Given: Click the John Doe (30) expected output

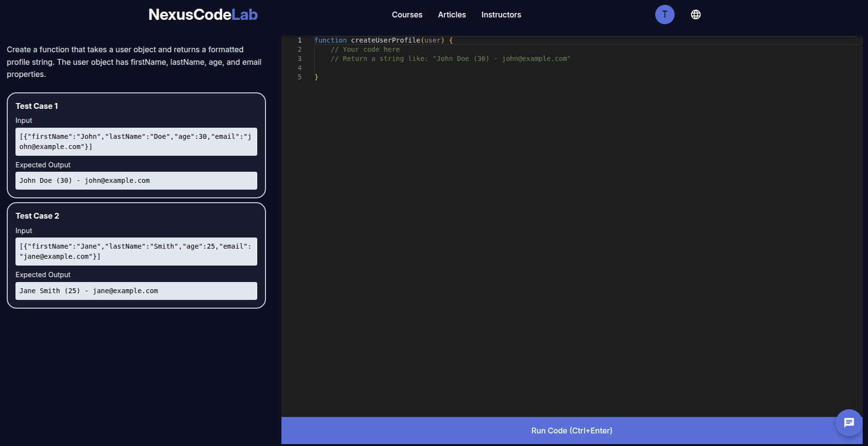Looking at the screenshot, I should point(136,180).
